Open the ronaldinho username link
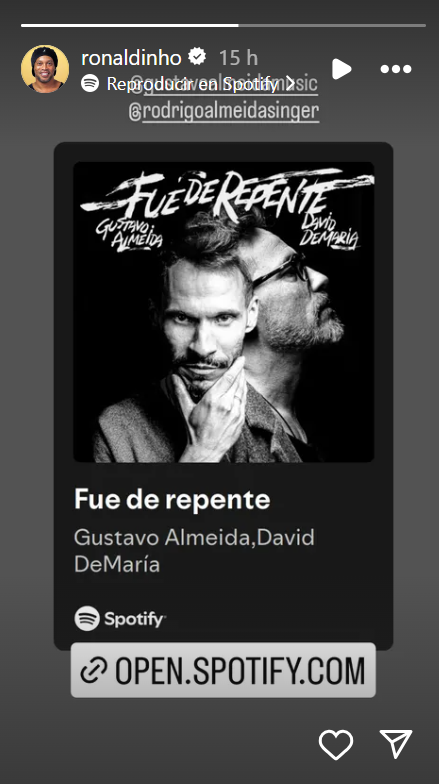 pyautogui.click(x=131, y=58)
